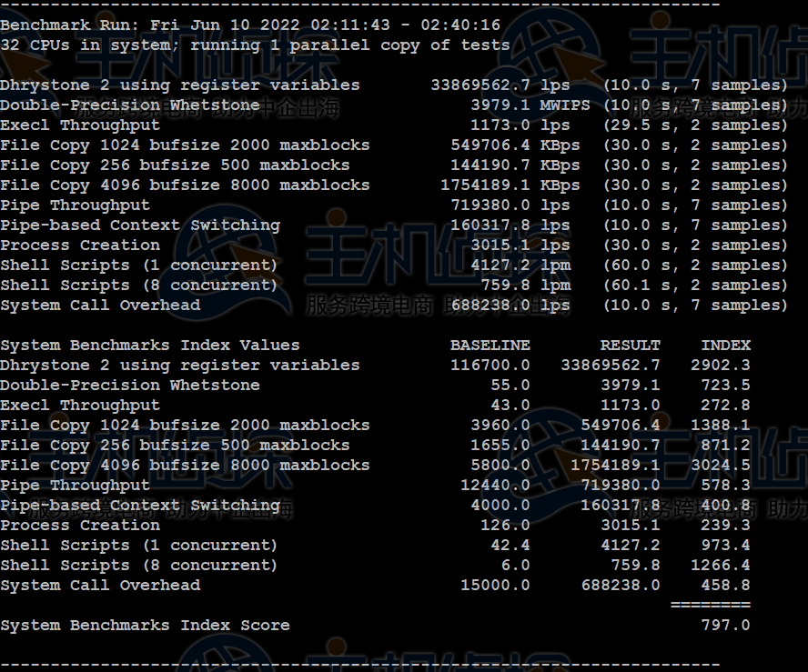The image size is (808, 672).
Task: Click the Dhrystone result '33869562.7 lps' in the top section
Action: (x=500, y=85)
